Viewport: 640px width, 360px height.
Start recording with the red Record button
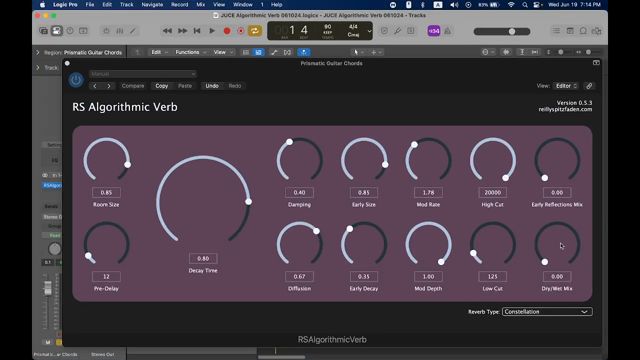pos(227,31)
